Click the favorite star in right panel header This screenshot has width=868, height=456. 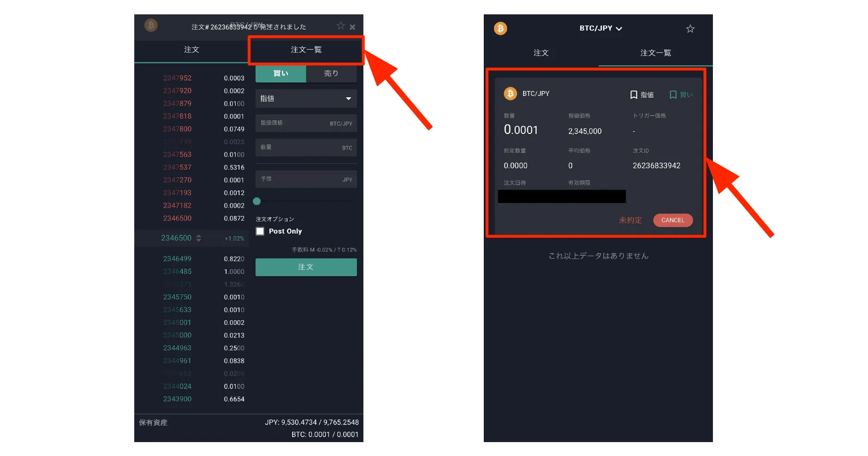(x=690, y=29)
